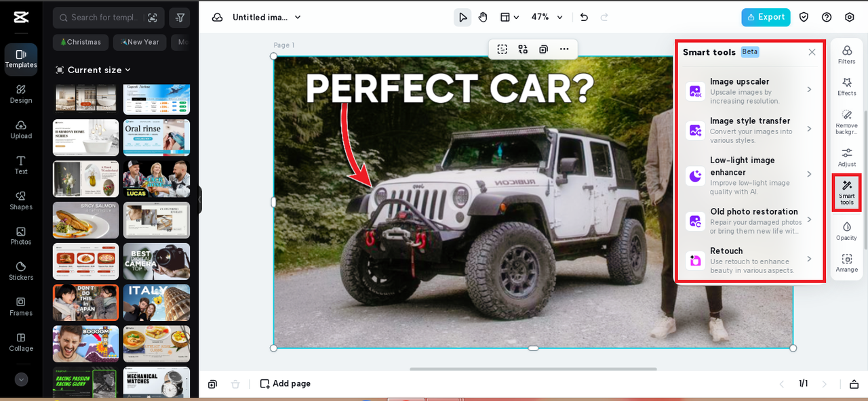Click the Export button
This screenshot has height=401, width=868.
[x=766, y=17]
